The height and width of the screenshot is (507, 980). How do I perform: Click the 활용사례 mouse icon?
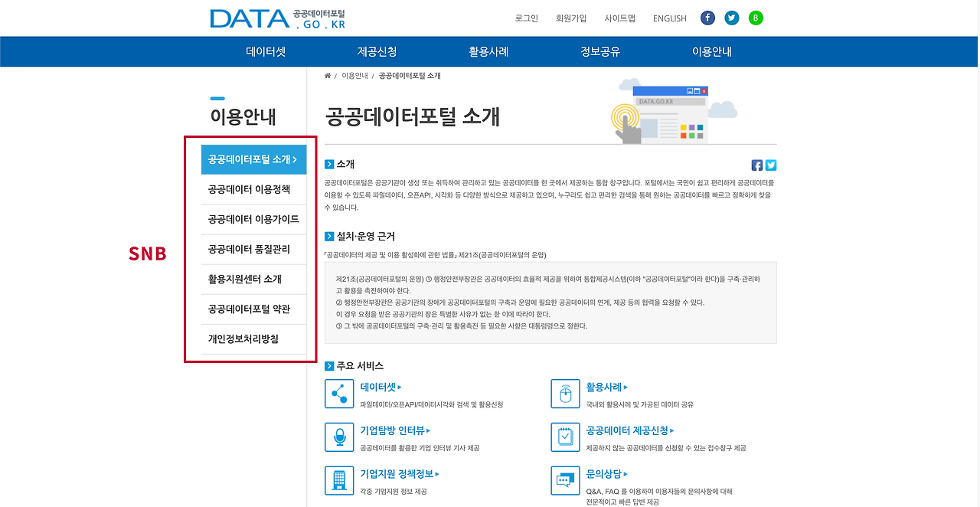pos(564,394)
